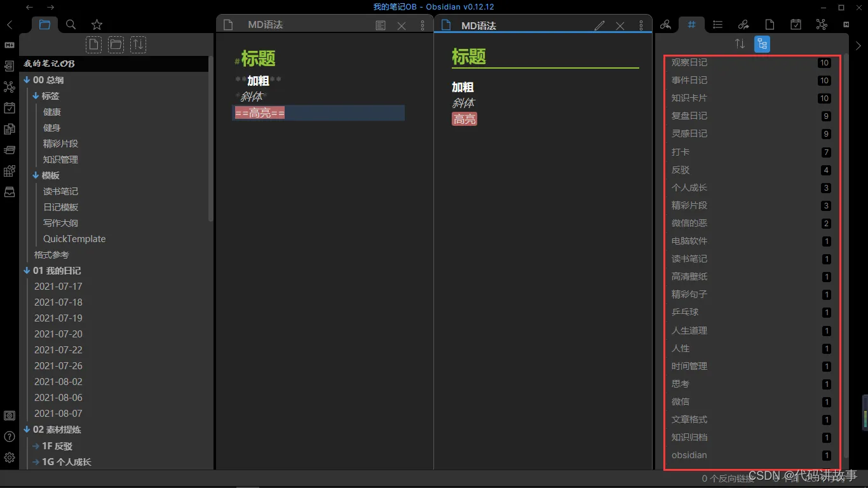Open the search pane icon

pyautogui.click(x=71, y=25)
